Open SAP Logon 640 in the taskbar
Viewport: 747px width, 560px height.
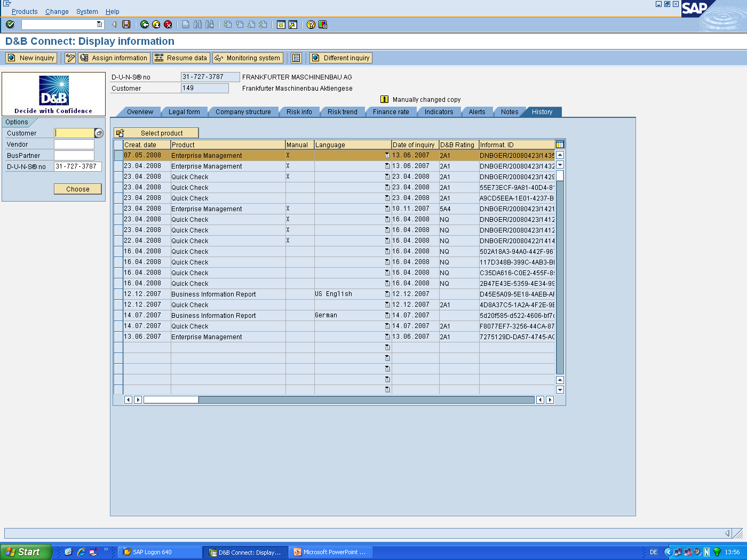click(x=160, y=552)
